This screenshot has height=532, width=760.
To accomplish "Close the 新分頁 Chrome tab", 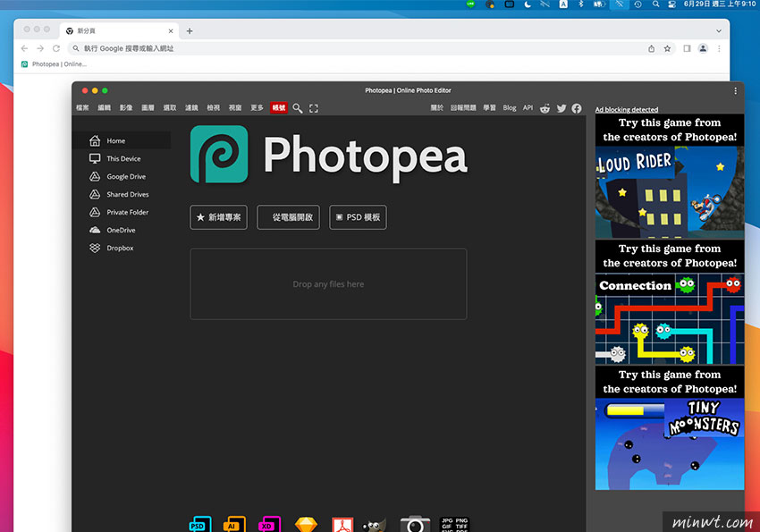I will coord(171,31).
